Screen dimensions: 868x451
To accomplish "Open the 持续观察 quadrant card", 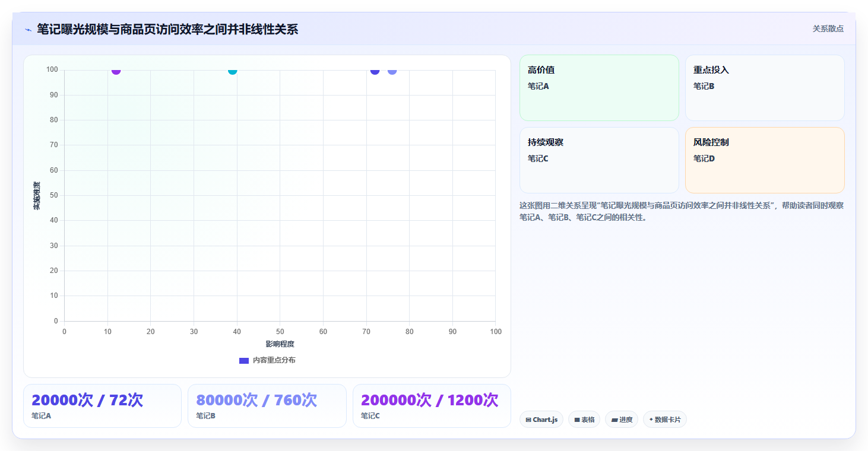I will [x=599, y=160].
